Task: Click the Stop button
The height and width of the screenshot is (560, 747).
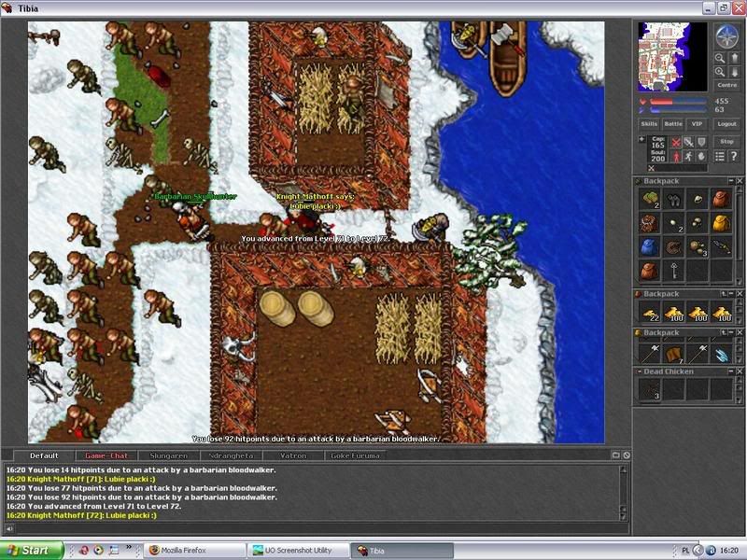Action: [x=727, y=142]
